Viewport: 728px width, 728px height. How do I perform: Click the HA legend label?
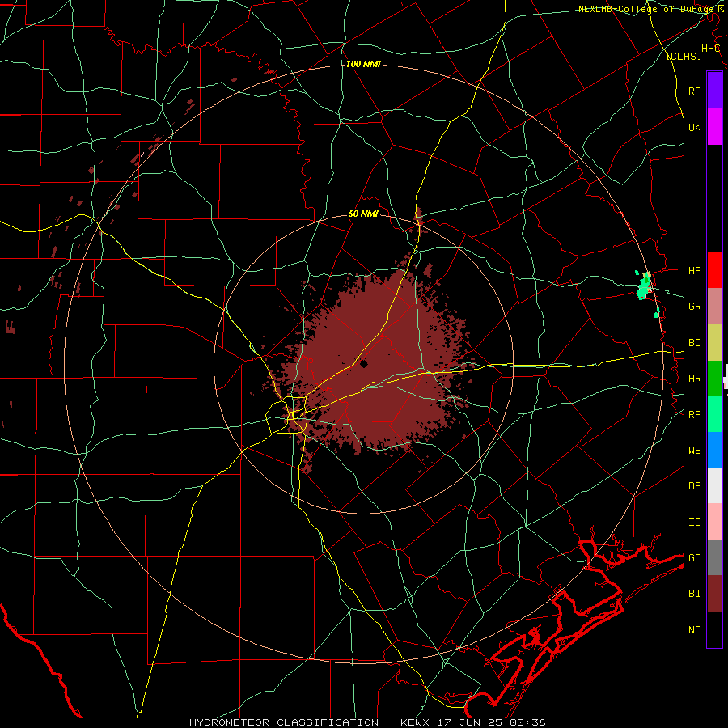click(x=694, y=270)
